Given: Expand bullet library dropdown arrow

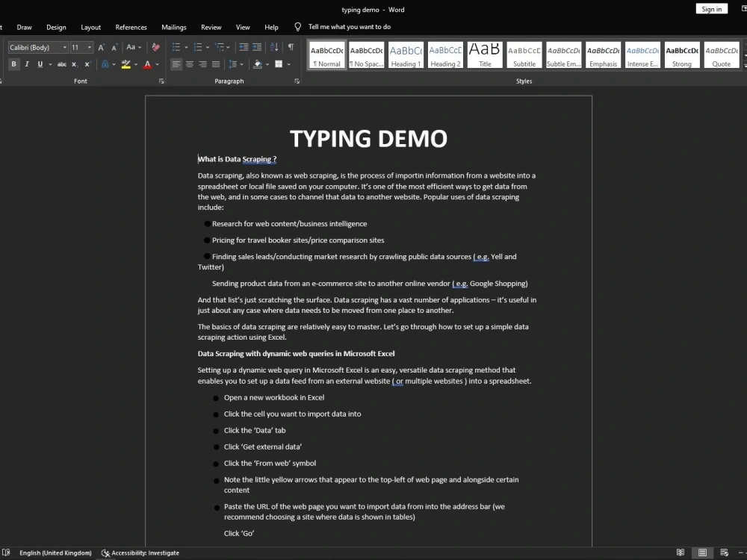Looking at the screenshot, I should click(186, 47).
